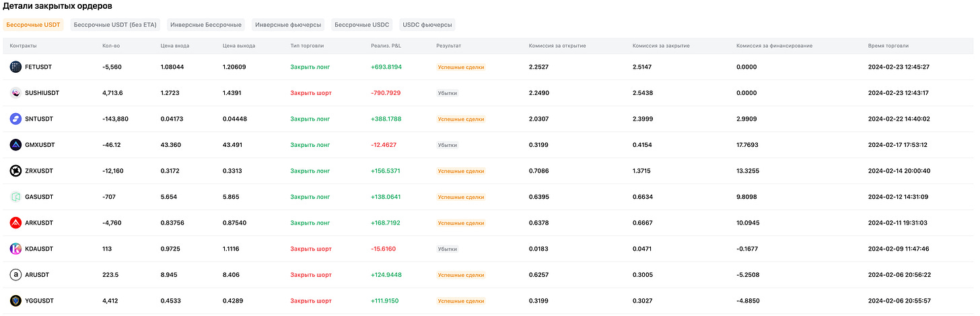Image resolution: width=980 pixels, height=316 pixels.
Task: Click the Комиссия за финансирование column header
Action: (775, 46)
